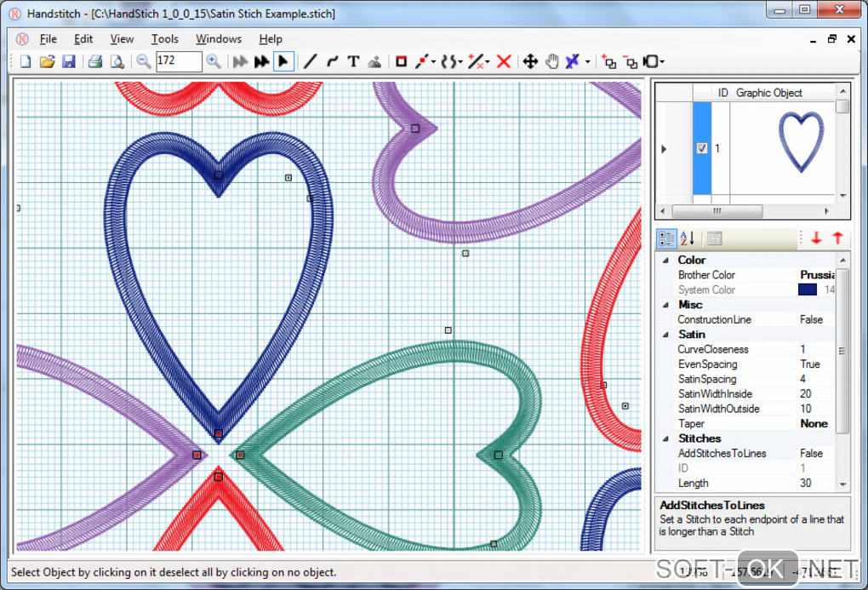Click the save floppy disk icon

click(x=69, y=61)
